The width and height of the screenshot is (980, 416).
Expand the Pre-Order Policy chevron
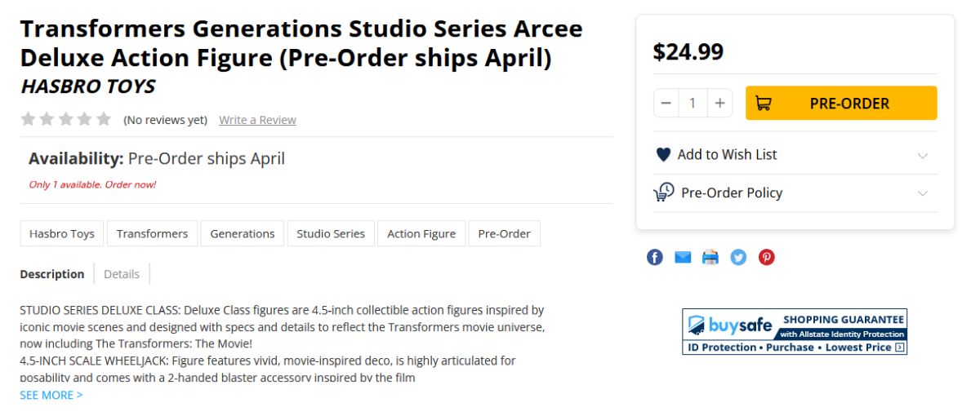click(x=923, y=193)
